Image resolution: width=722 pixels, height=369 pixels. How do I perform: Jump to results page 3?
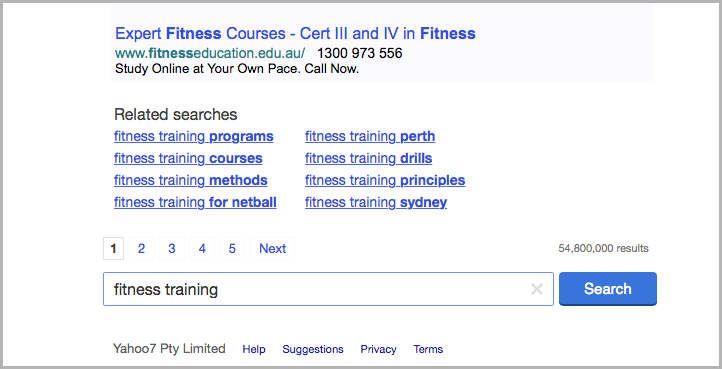[x=172, y=249]
